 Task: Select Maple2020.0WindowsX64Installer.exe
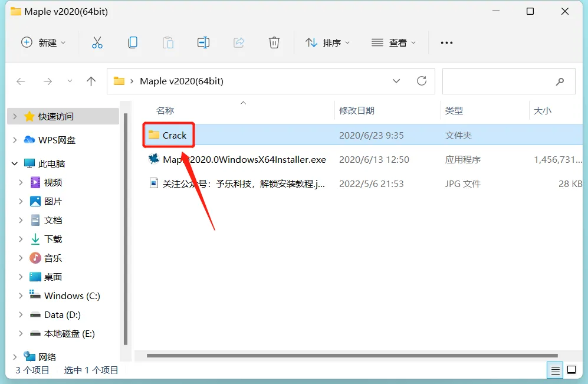[236, 159]
